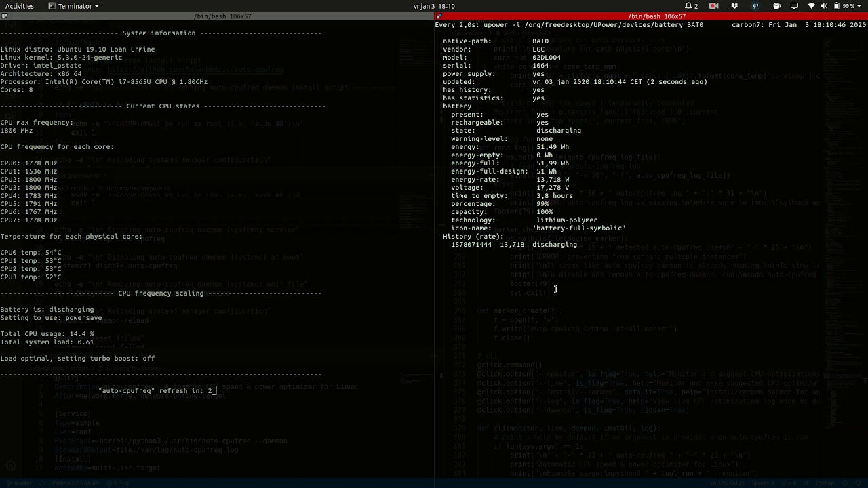Screen dimensions: 868x488
Task: Click the Driver: intel_pstate line
Action: click(41, 65)
